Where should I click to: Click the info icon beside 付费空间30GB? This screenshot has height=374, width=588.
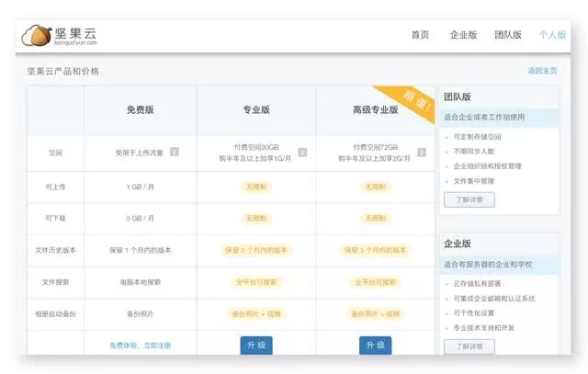pos(302,153)
